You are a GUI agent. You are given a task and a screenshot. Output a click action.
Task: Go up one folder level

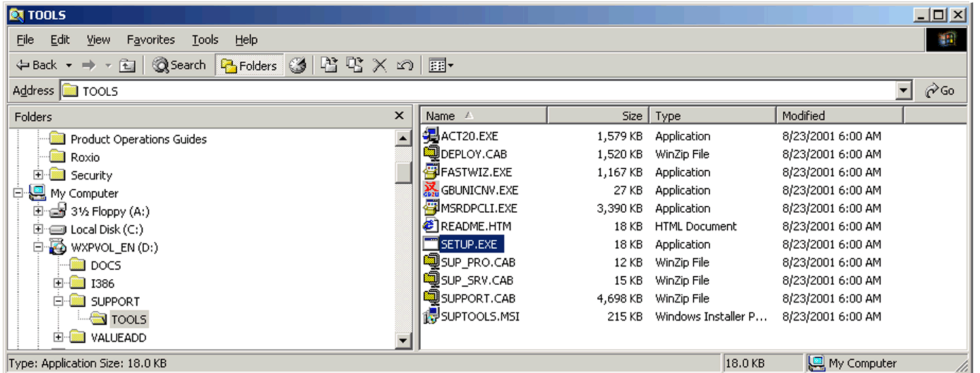[x=127, y=65]
